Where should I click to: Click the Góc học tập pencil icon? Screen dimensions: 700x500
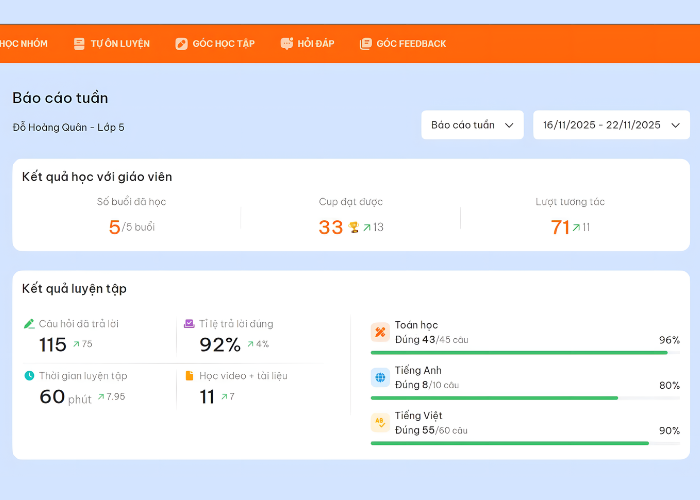[x=181, y=44]
